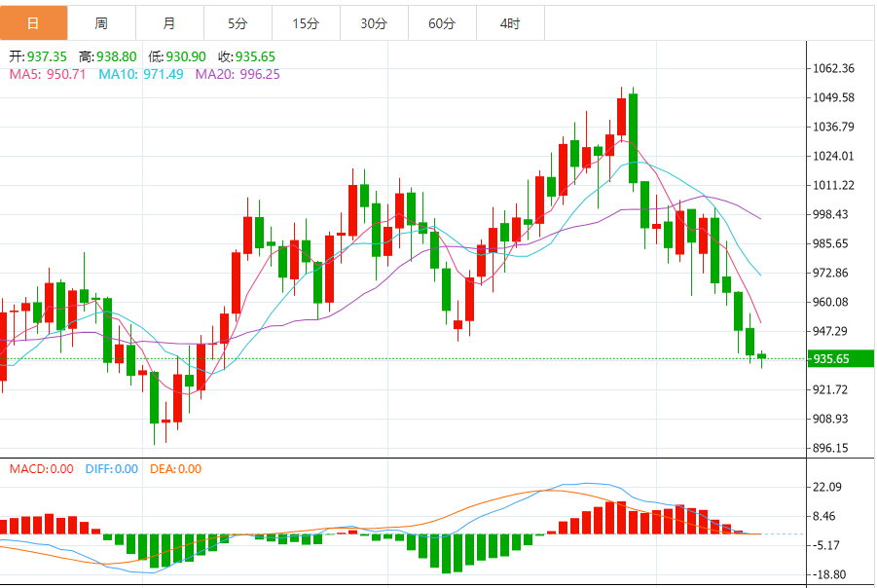The height and width of the screenshot is (588, 877).
Task: Click the 947.29 price axis label
Action: (830, 331)
